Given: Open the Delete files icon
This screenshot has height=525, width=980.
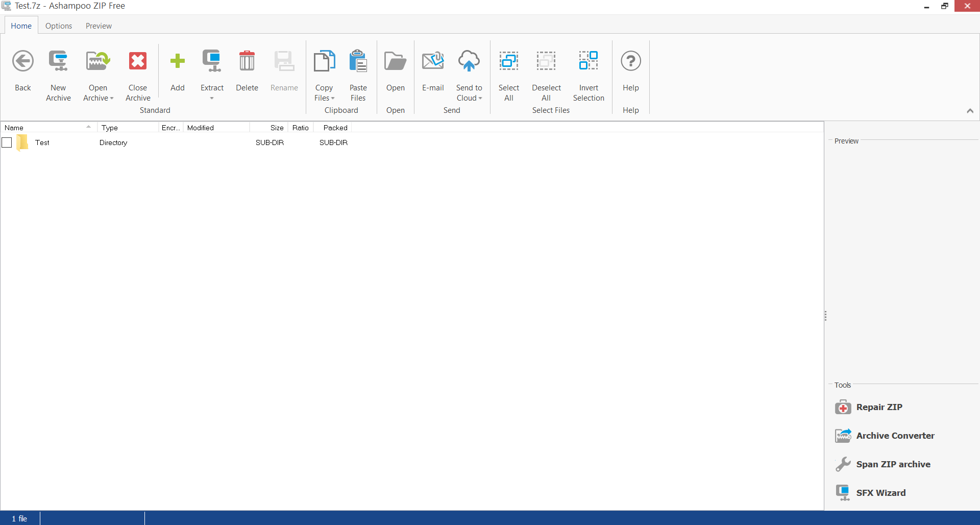Looking at the screenshot, I should point(247,61).
